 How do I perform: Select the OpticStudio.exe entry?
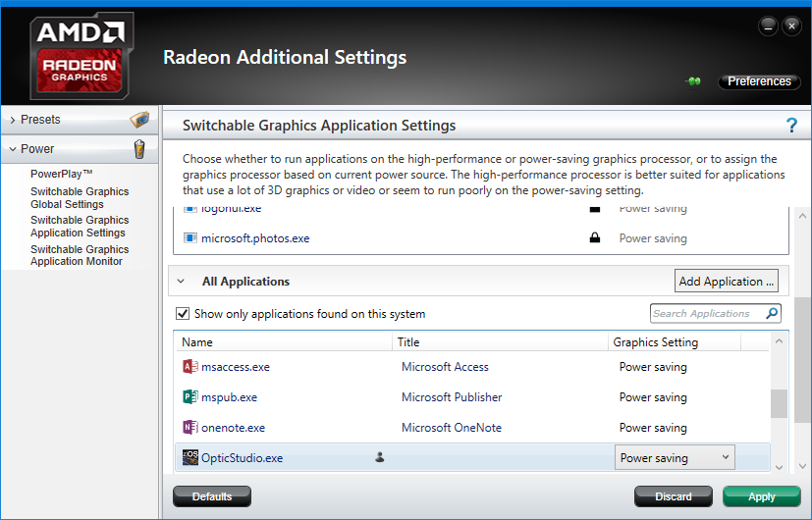click(x=242, y=458)
